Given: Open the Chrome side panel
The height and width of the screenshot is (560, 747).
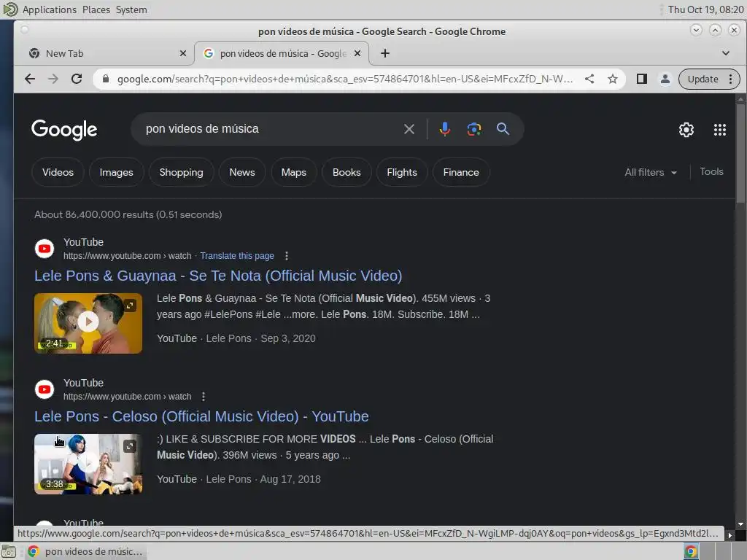Looking at the screenshot, I should [642, 79].
